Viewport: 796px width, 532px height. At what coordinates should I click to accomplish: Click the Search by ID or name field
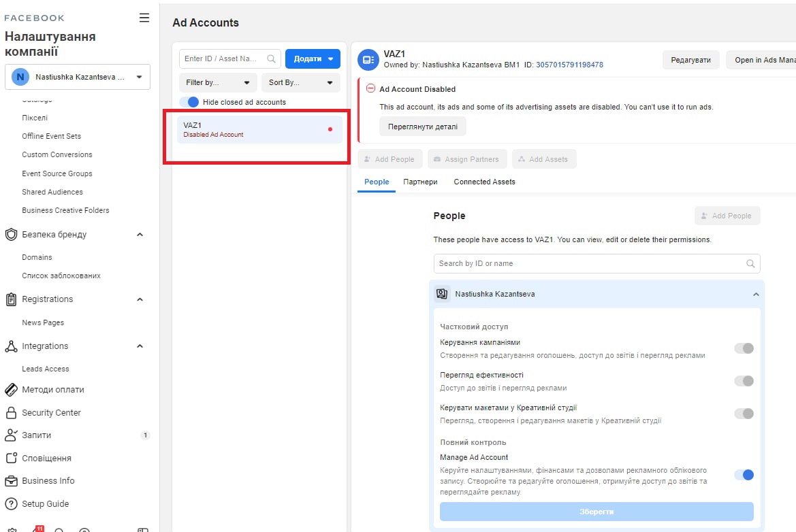[596, 264]
